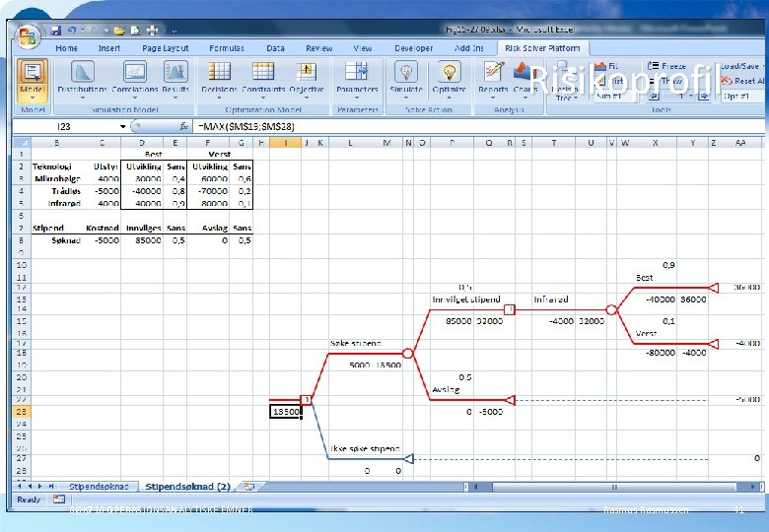Open the Decision Tree dropdown
Image resolution: width=769 pixels, height=532 pixels.
coord(564,81)
